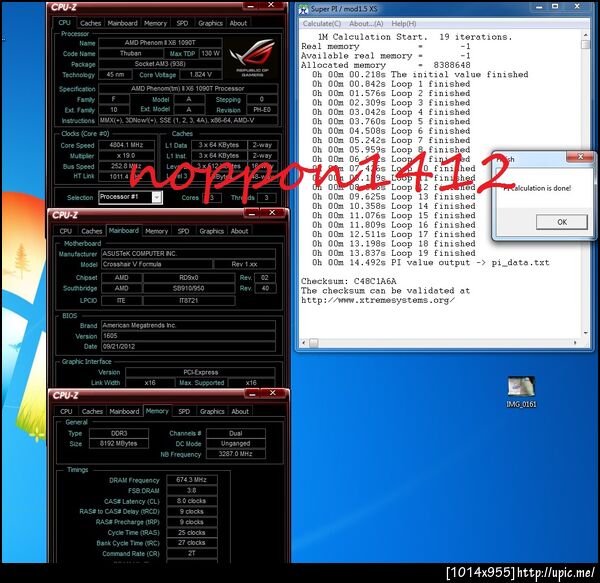Close the Pi calculation done dialog
The height and width of the screenshot is (583, 600).
[580, 157]
